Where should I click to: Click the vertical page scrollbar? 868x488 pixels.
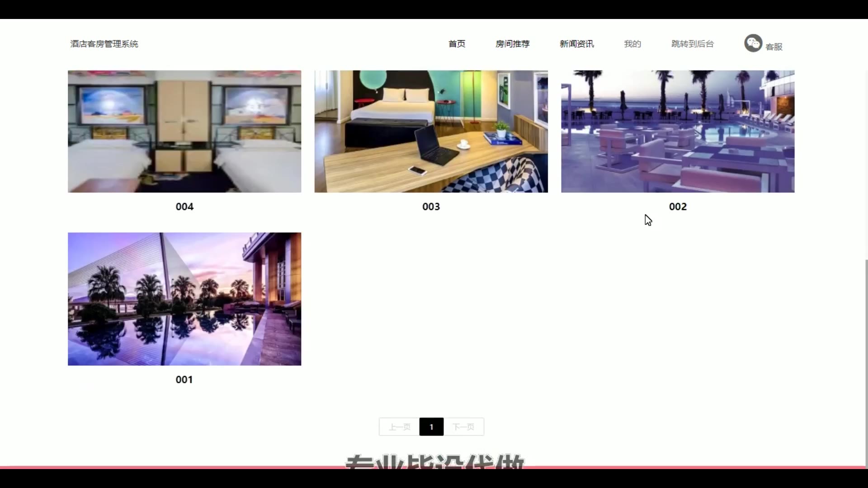[x=866, y=361]
